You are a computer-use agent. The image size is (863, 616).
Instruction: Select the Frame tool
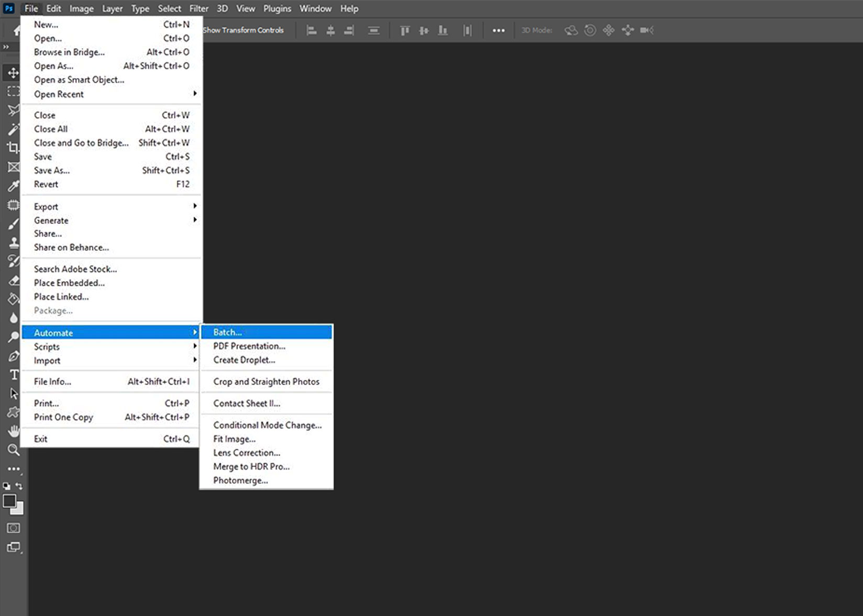[13, 167]
